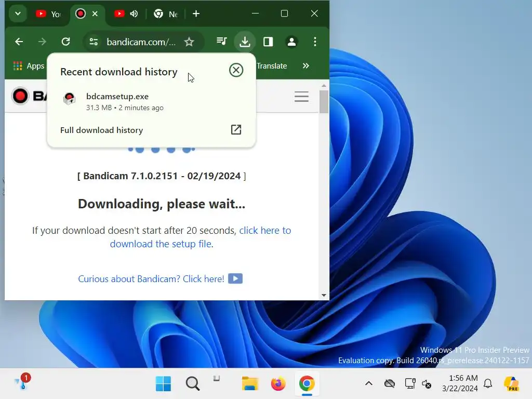Click the external link icon for download history
The image size is (532, 399).
[236, 129]
